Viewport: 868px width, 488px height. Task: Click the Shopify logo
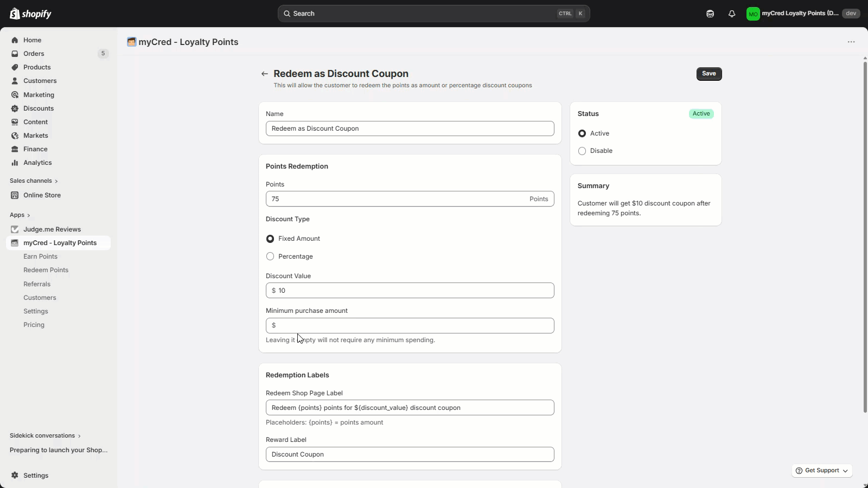(30, 14)
